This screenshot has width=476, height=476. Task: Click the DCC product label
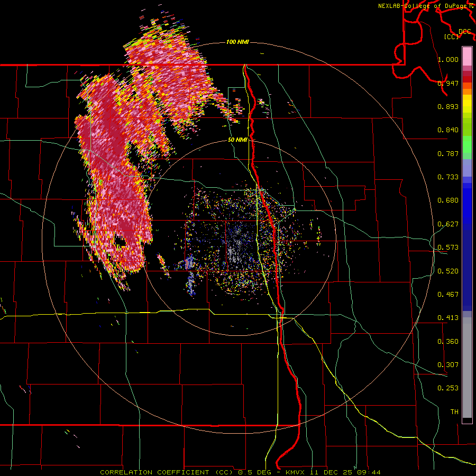pyautogui.click(x=464, y=32)
